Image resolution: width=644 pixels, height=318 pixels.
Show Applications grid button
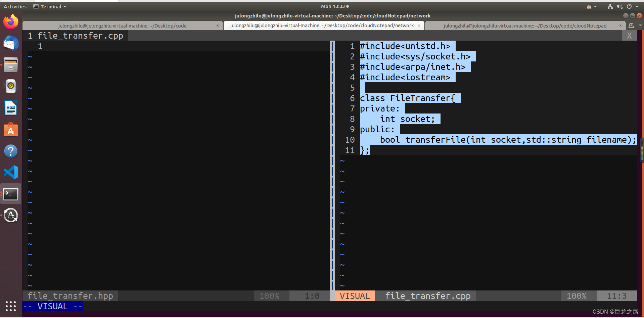pyautogui.click(x=11, y=306)
